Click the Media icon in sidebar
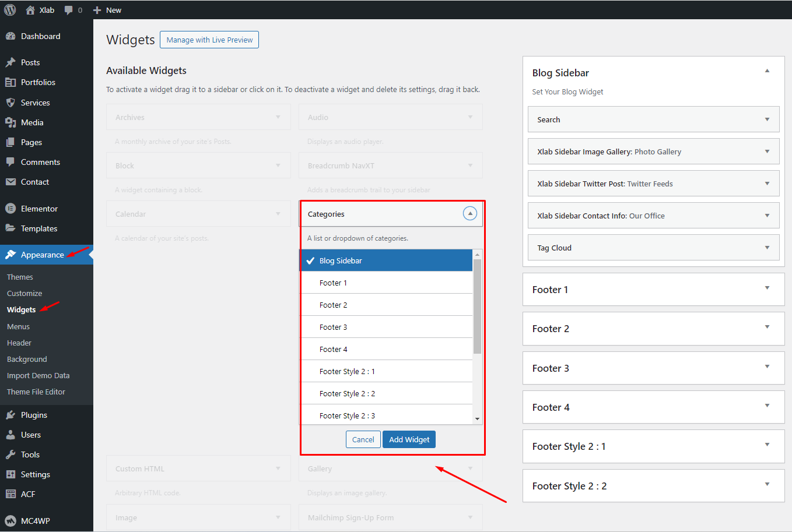 point(10,122)
